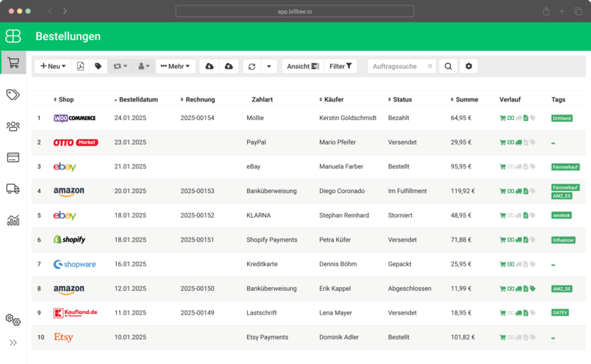Open the orders shopping cart sidebar icon
Viewport: 591px width, 364px height.
click(x=13, y=63)
